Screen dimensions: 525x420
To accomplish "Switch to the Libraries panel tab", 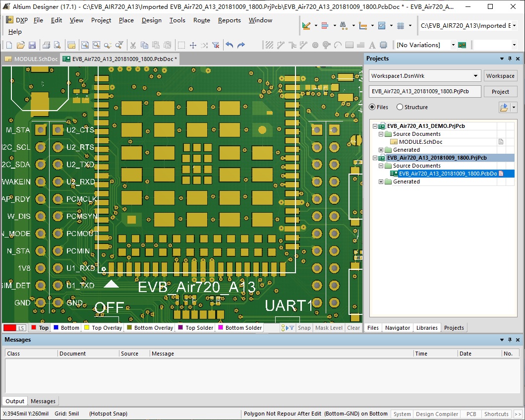I will (x=427, y=328).
